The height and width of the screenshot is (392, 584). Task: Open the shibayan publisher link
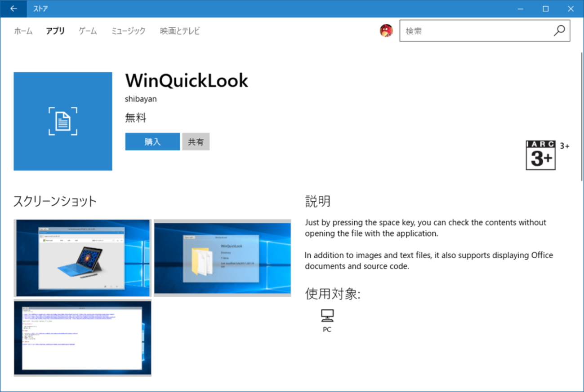(x=141, y=99)
